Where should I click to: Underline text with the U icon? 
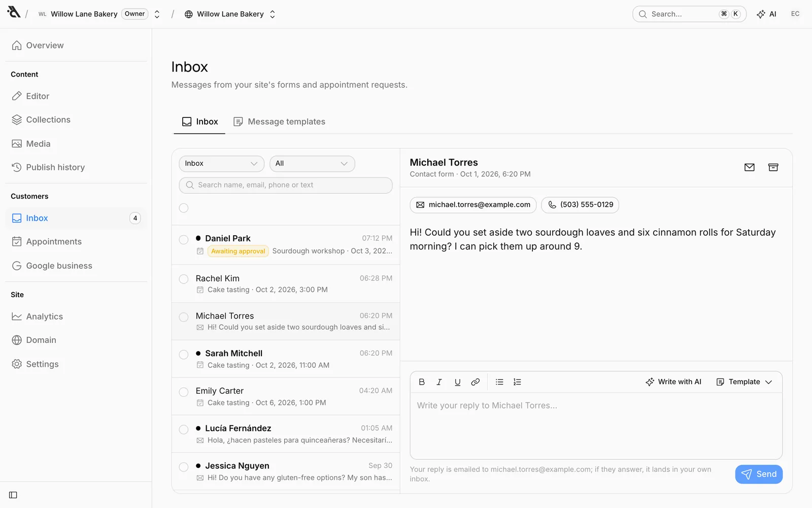(457, 382)
